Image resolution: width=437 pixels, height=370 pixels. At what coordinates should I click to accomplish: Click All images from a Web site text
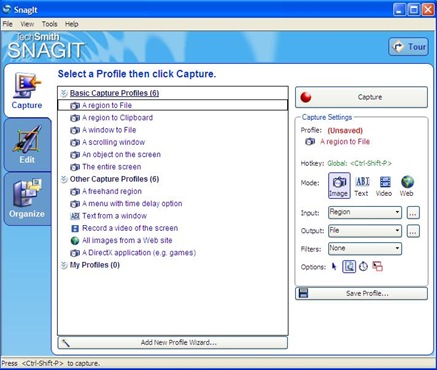click(x=127, y=240)
